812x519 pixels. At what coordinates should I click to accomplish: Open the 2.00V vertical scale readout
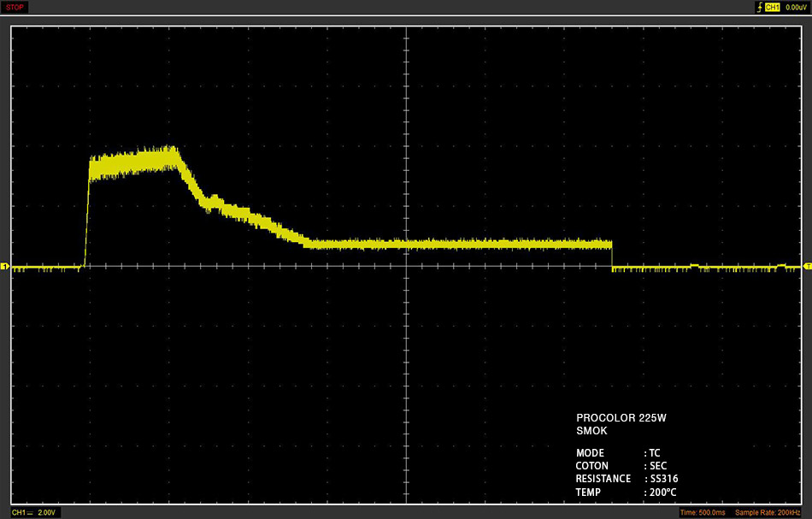pos(47,512)
